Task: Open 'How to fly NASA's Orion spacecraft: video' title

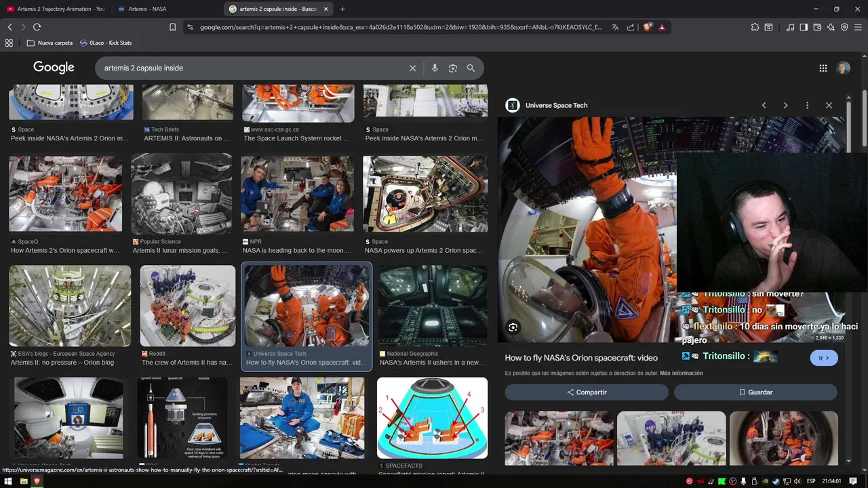Action: pos(581,358)
